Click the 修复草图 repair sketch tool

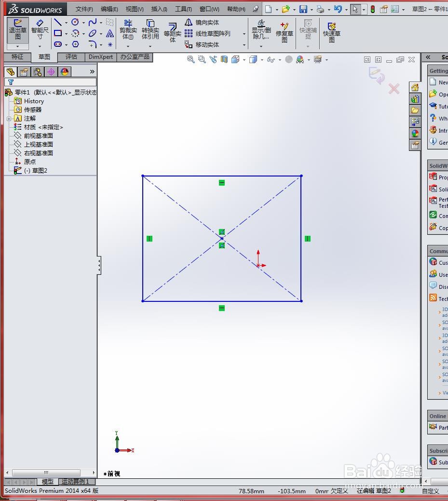point(285,32)
